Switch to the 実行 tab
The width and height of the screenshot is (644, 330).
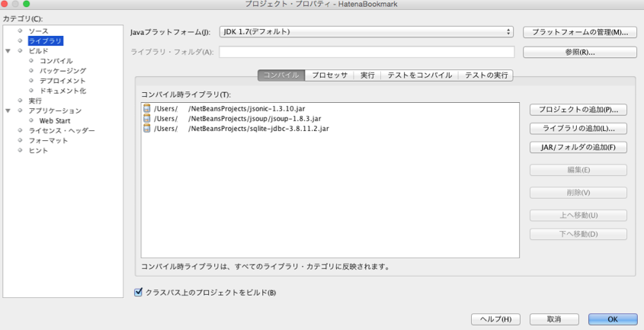[x=367, y=75]
